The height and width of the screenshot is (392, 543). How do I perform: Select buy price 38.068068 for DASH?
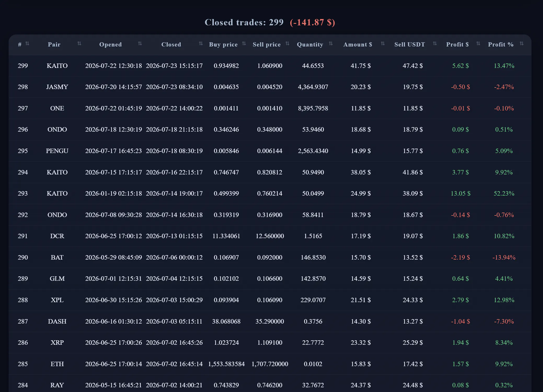(226, 321)
